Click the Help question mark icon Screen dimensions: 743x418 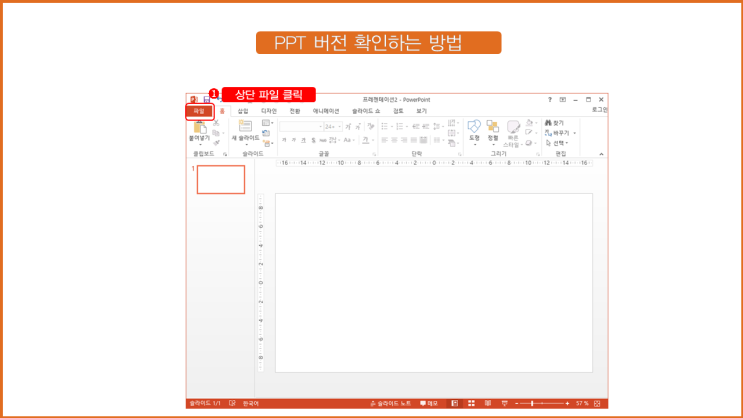pos(550,100)
